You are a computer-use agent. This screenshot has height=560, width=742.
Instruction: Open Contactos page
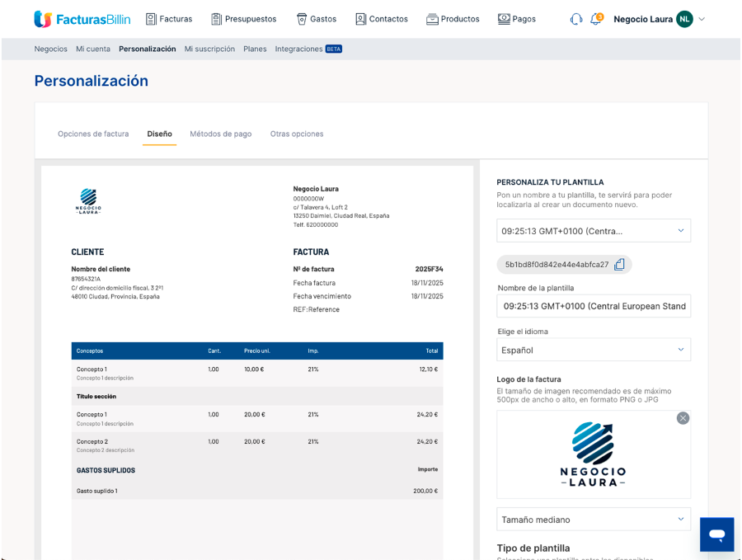[x=381, y=19]
